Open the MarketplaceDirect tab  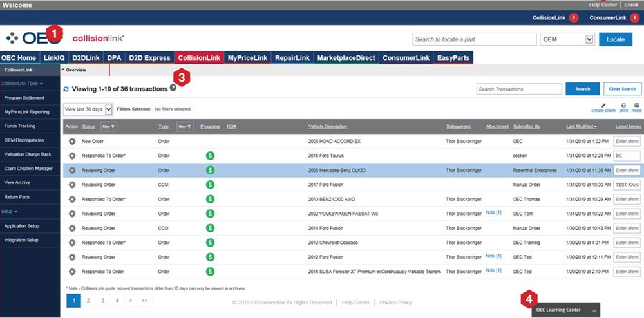[x=346, y=58]
